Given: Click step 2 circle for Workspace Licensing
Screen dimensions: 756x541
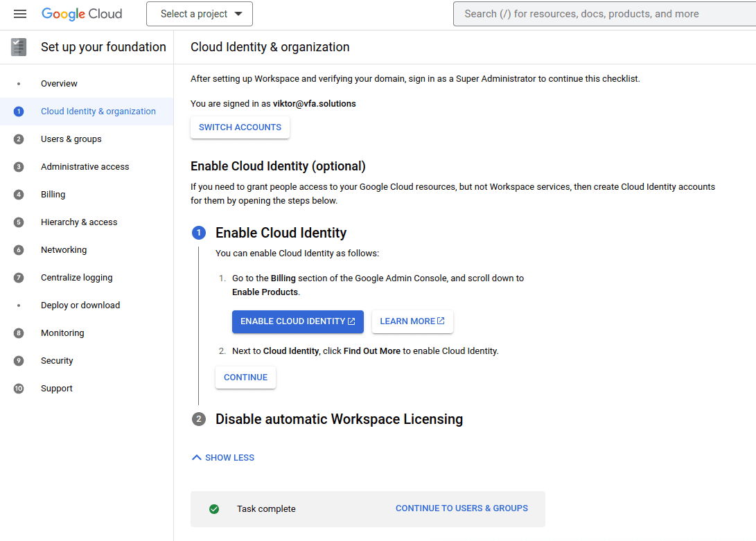Looking at the screenshot, I should [199, 419].
